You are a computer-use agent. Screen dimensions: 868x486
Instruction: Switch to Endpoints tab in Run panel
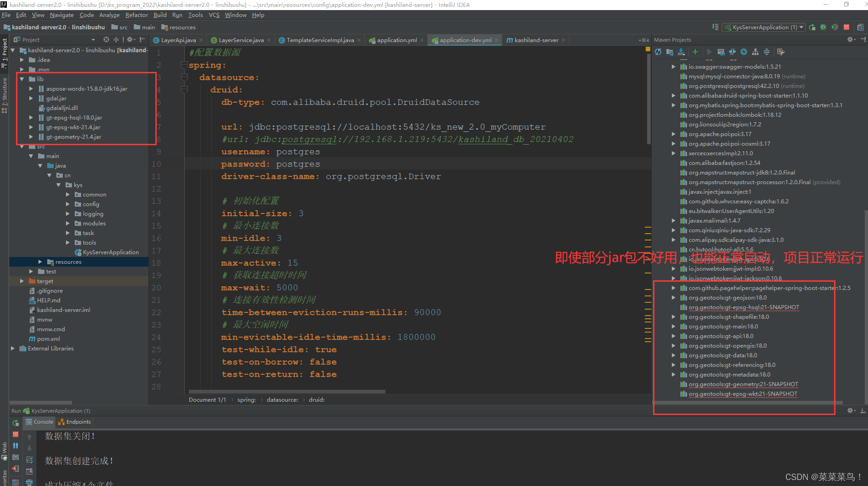pyautogui.click(x=74, y=422)
